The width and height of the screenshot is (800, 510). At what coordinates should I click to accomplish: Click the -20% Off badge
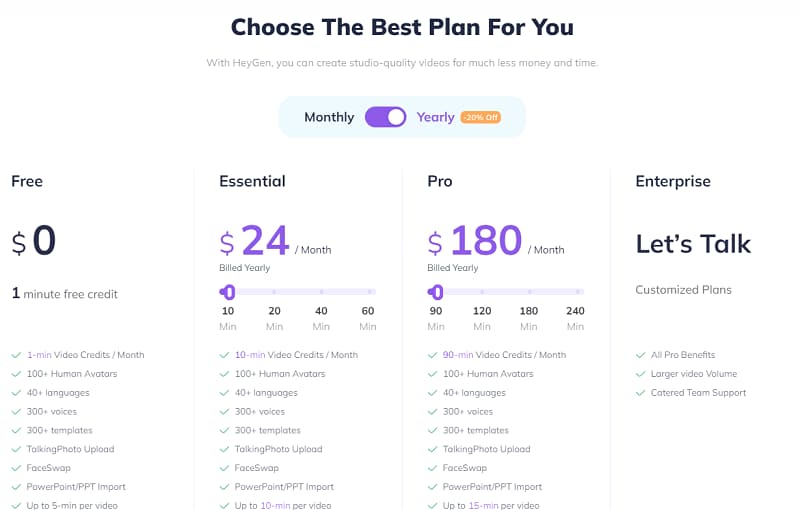tap(480, 117)
